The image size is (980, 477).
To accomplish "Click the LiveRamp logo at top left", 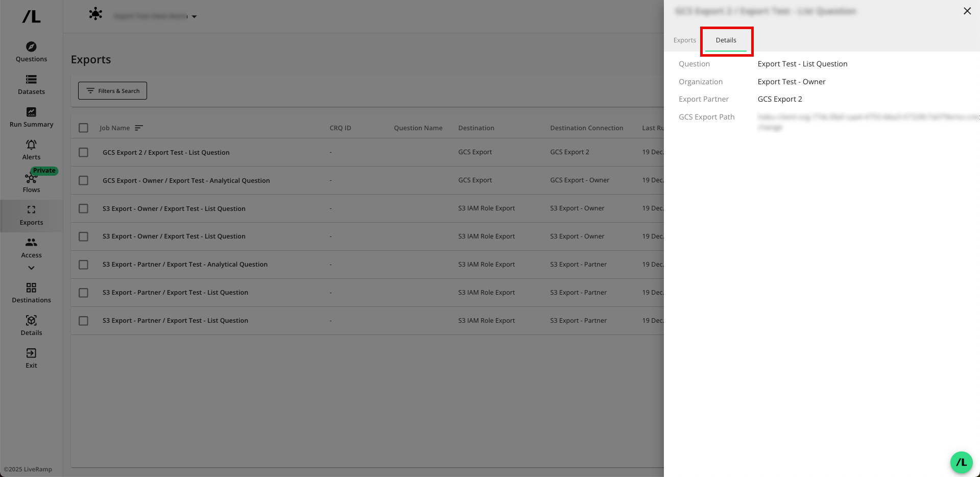I will 31,16.
